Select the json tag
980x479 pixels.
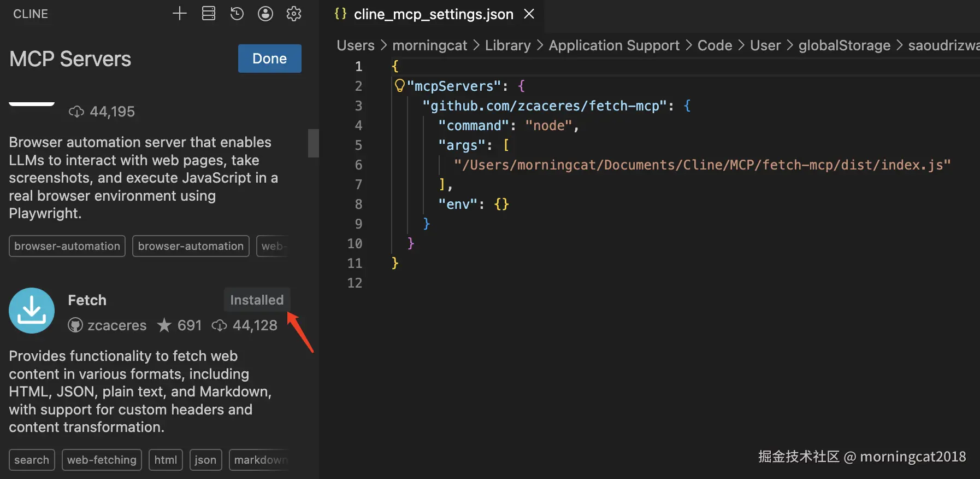coord(205,460)
